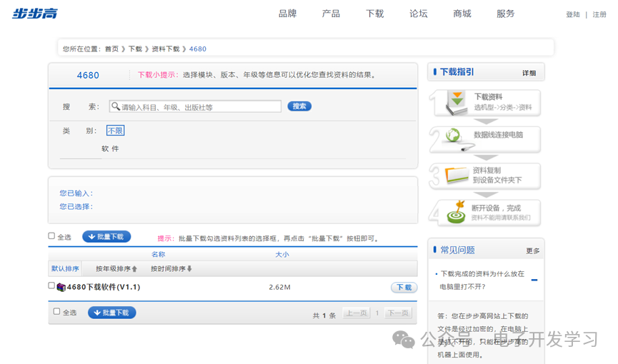
Task: Select the 软件 category filter
Action: coord(110,148)
